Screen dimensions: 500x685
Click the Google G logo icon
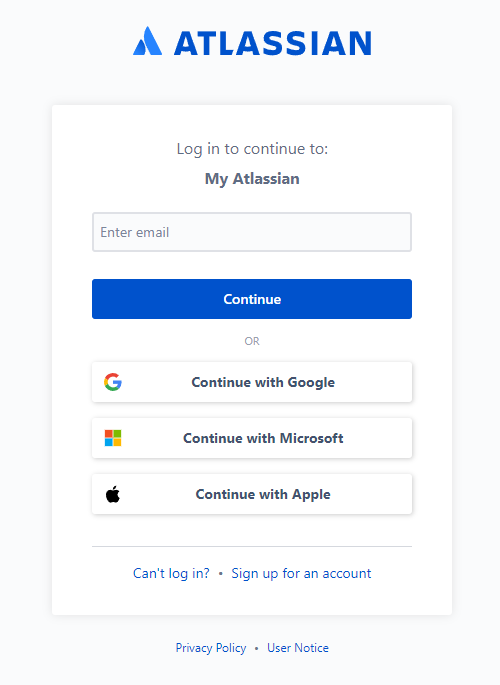[x=113, y=382]
